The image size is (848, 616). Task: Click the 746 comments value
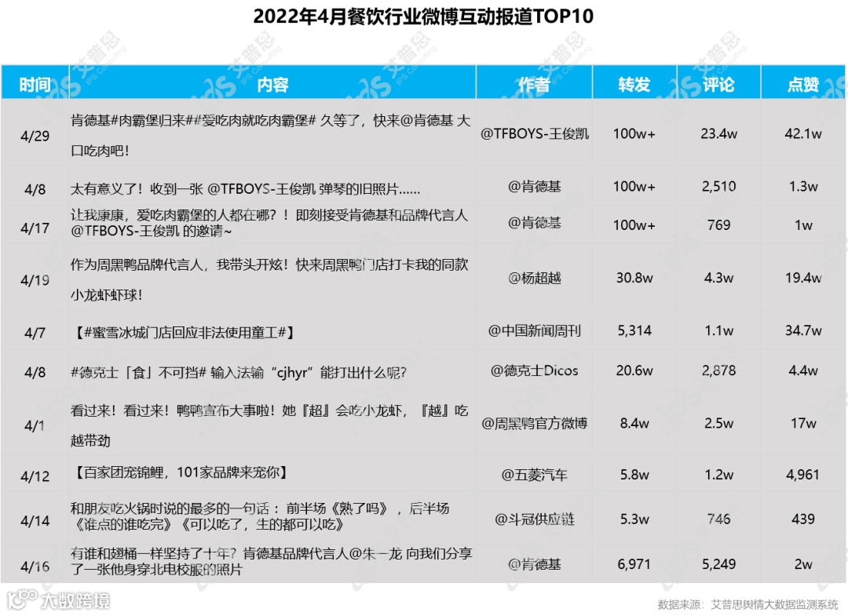718,519
